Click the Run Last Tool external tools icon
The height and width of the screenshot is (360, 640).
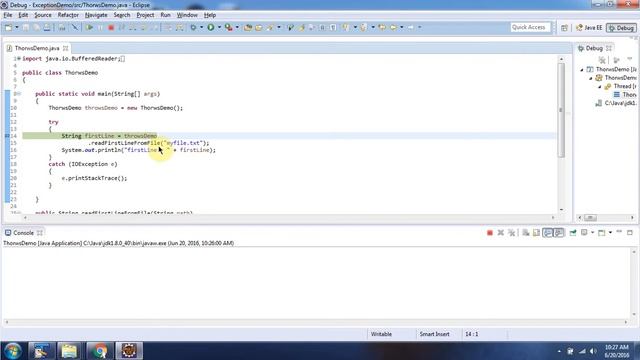click(x=229, y=27)
